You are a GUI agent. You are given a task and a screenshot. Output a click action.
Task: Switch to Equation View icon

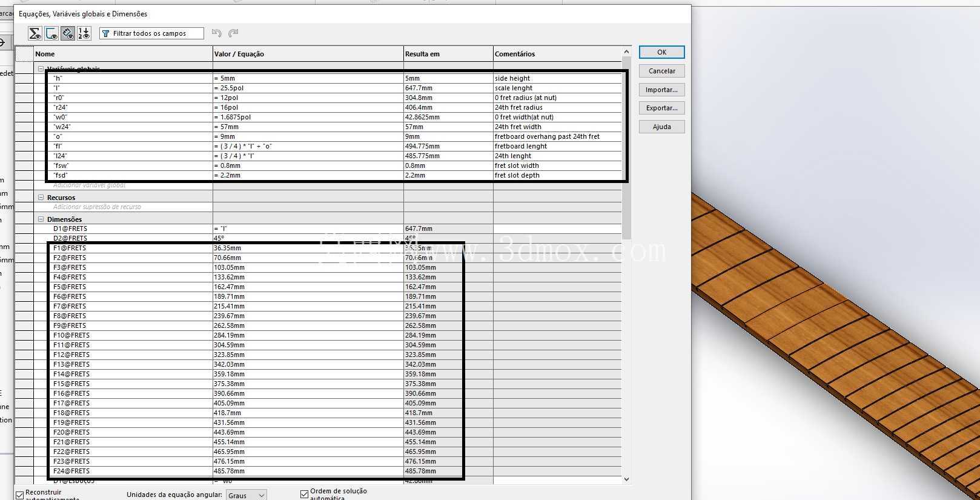tap(35, 33)
